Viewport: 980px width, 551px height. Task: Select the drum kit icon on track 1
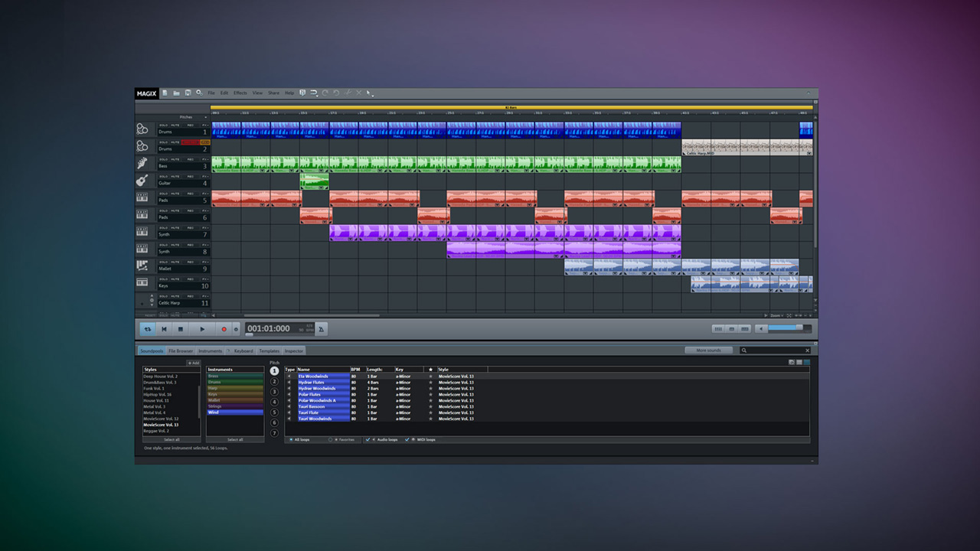[143, 130]
